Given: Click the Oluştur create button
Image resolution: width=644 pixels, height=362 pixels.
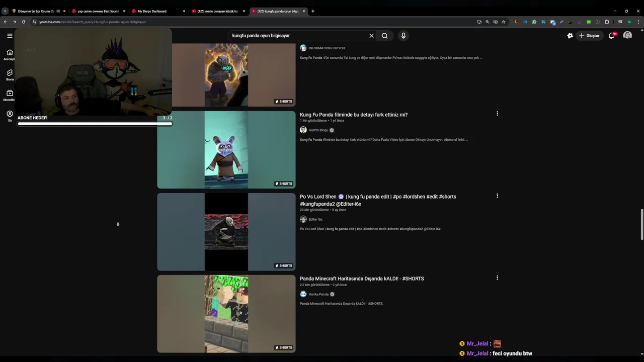Looking at the screenshot, I should [589, 36].
